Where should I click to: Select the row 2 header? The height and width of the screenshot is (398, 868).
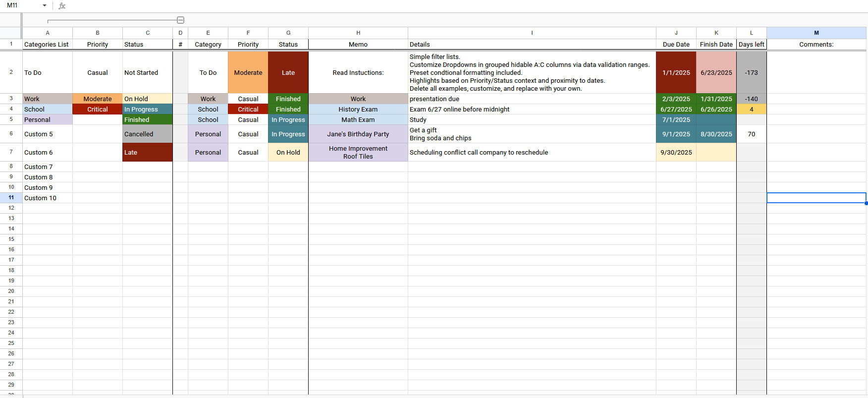(x=11, y=72)
